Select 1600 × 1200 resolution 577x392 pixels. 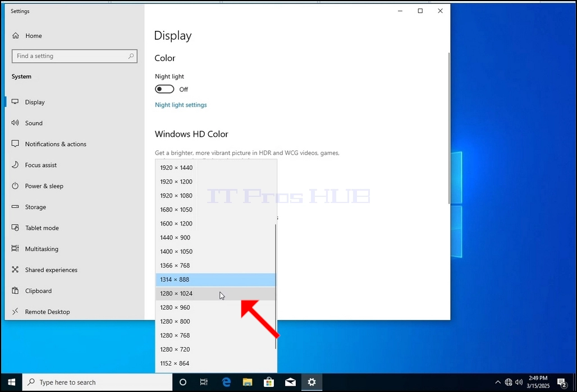(x=216, y=224)
